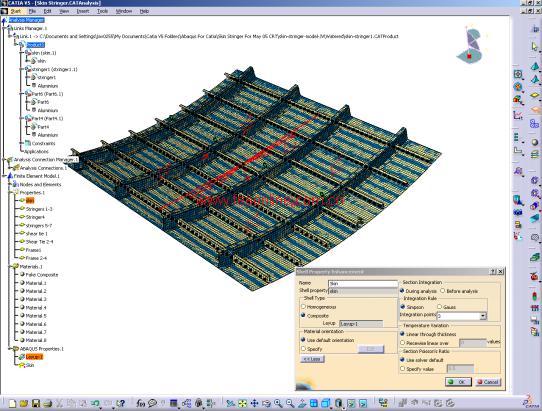Open the Tools menu

102,11
